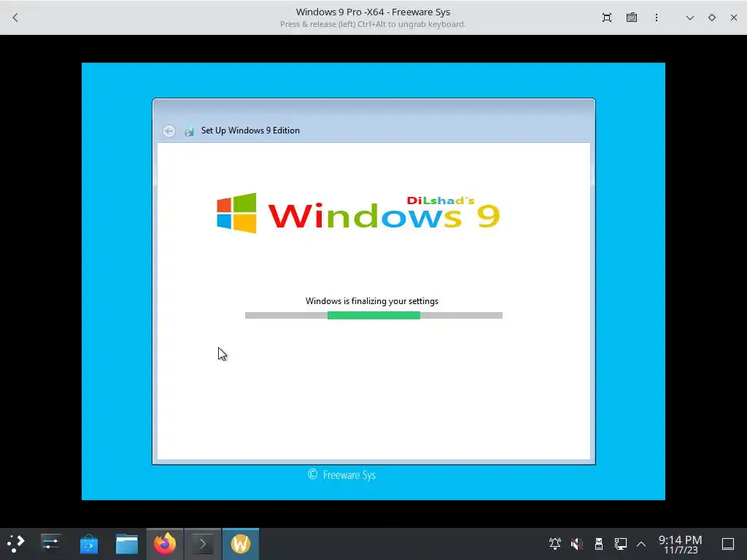Close the Windows 9 Pro viewer window
The height and width of the screenshot is (560, 747).
(x=734, y=17)
